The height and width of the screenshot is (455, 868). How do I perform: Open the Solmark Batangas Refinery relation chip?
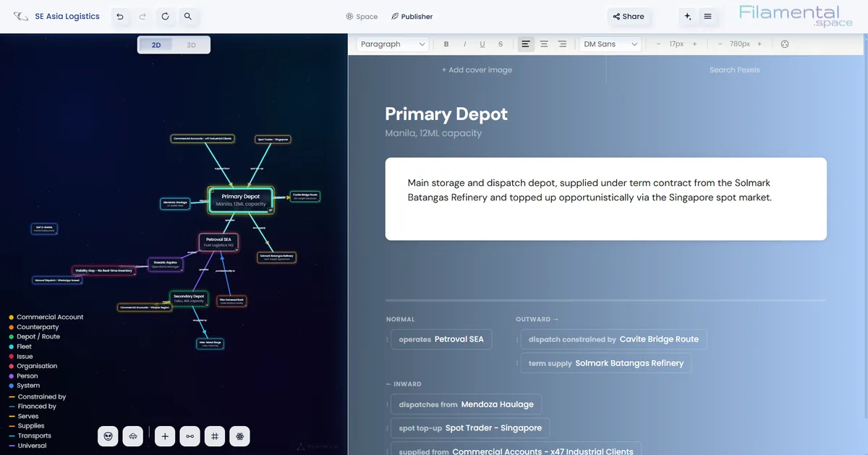tap(606, 363)
